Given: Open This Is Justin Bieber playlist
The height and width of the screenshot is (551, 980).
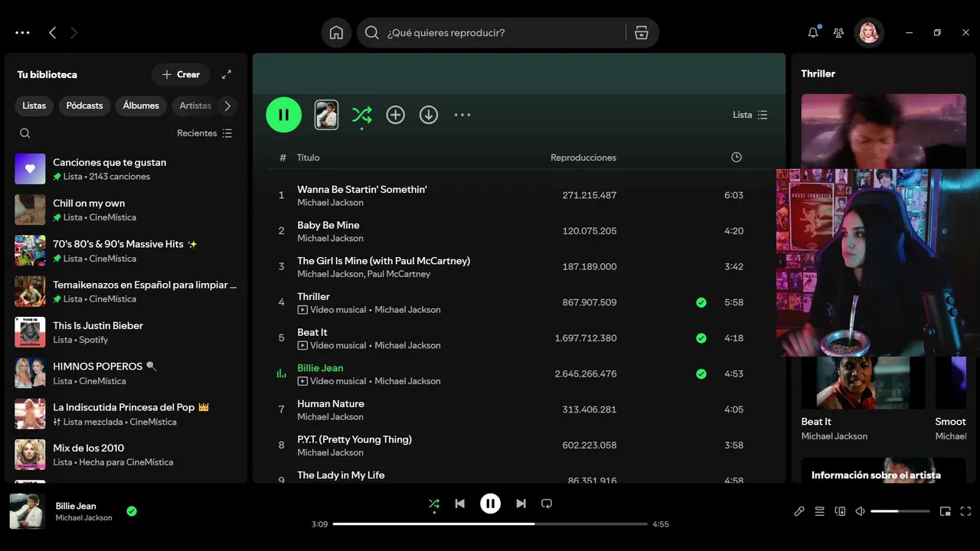Looking at the screenshot, I should point(126,332).
